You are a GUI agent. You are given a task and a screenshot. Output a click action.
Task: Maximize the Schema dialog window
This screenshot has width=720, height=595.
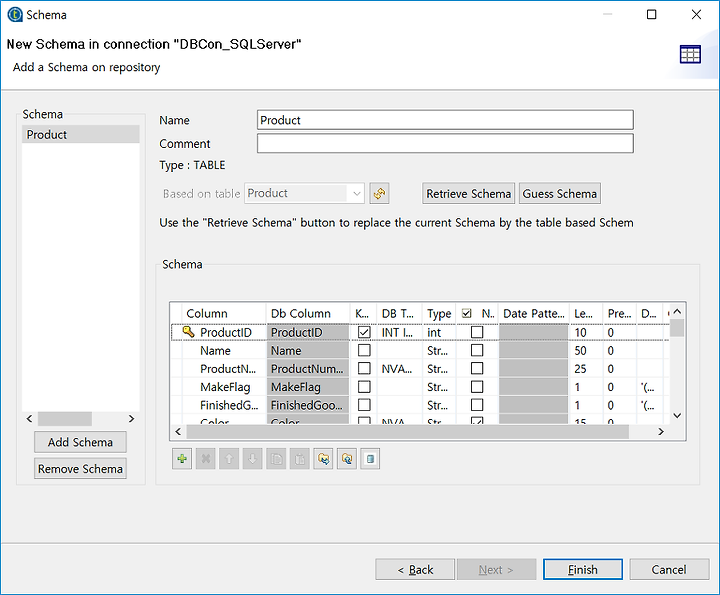(x=651, y=15)
